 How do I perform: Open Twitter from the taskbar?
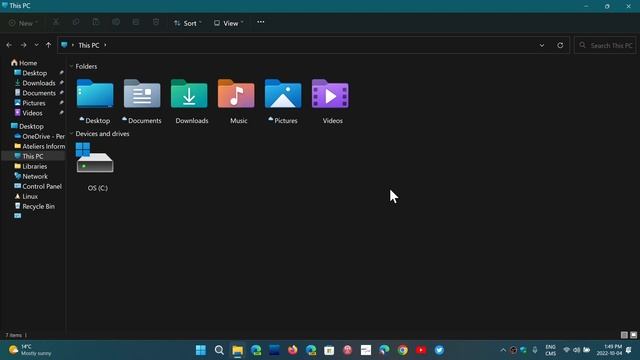point(440,350)
